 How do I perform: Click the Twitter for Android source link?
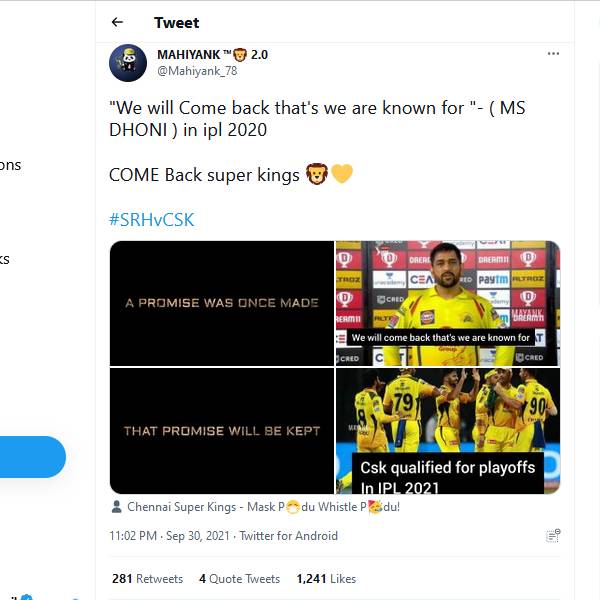click(x=288, y=536)
